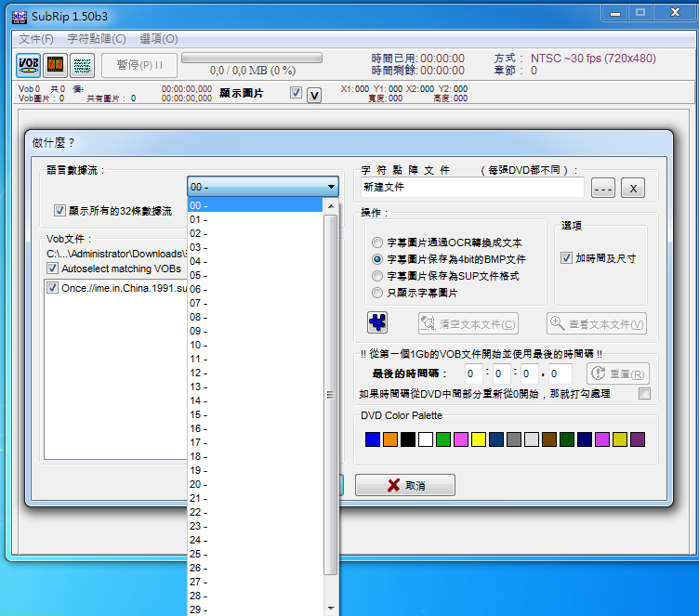Choose stream 12 - from dropdown list
Viewport: 699px width, 616px height.
(255, 373)
